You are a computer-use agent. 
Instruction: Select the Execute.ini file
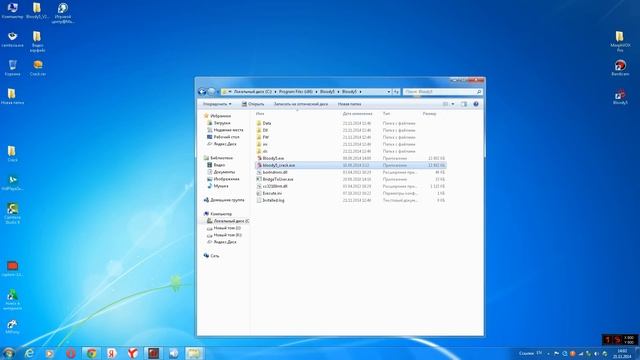point(272,193)
